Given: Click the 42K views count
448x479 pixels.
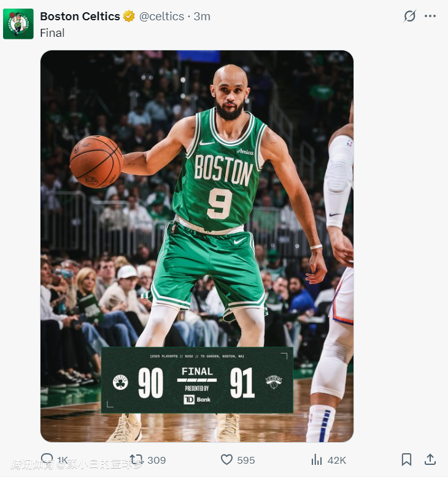Looking at the screenshot, I should click(336, 460).
